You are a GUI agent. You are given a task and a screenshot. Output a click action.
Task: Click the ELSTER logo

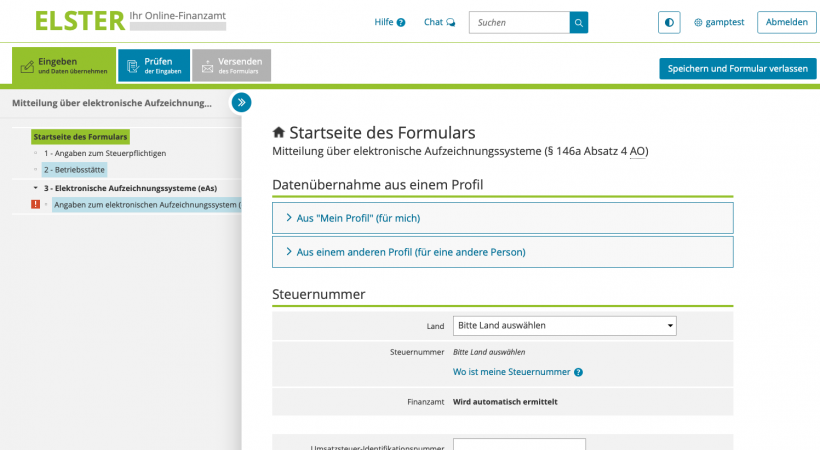tap(80, 21)
